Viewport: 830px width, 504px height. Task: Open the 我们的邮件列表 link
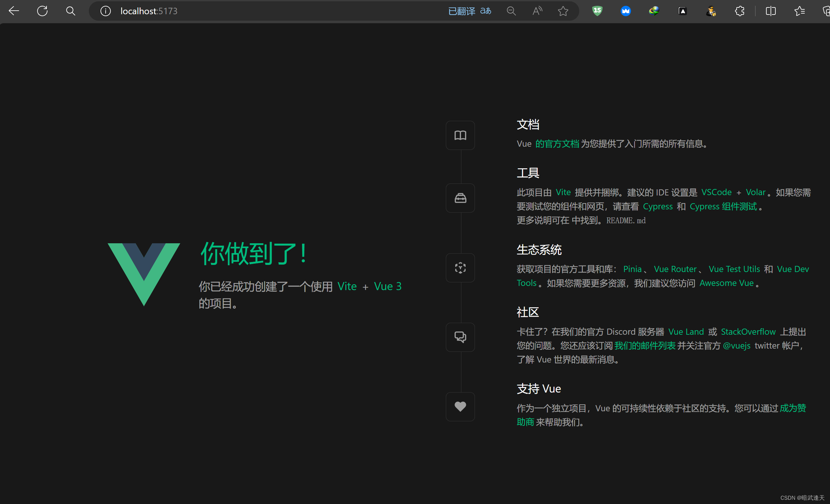tap(645, 346)
